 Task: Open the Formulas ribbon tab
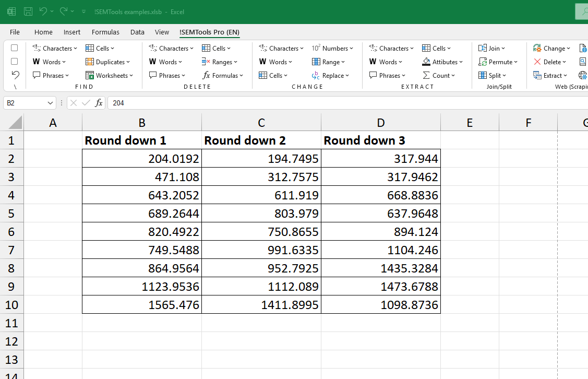pos(105,32)
